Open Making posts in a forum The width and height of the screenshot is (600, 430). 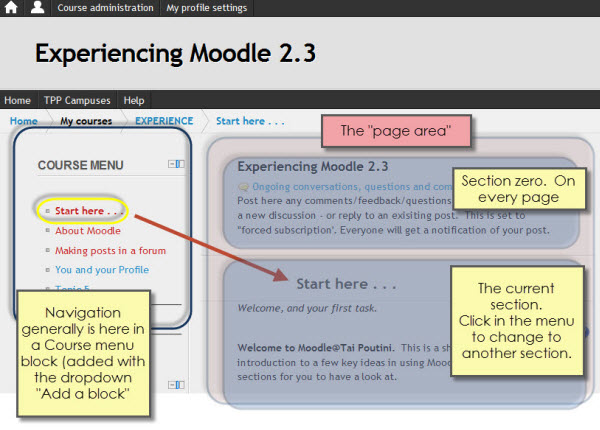[x=110, y=251]
